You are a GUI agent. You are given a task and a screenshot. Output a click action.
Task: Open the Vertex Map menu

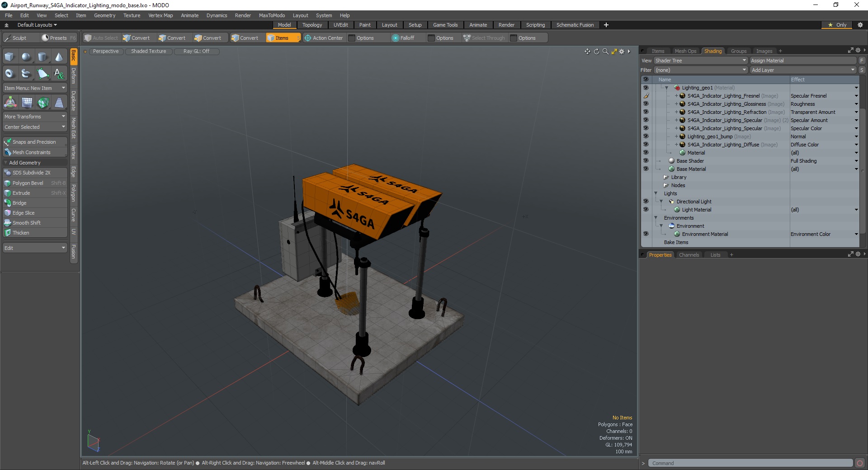pos(160,15)
